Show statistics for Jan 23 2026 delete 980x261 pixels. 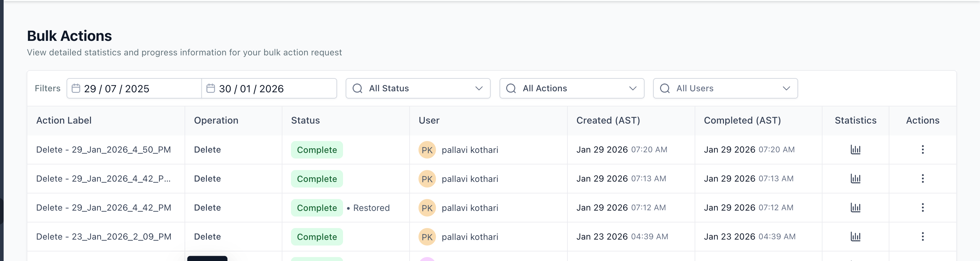pyautogui.click(x=855, y=237)
